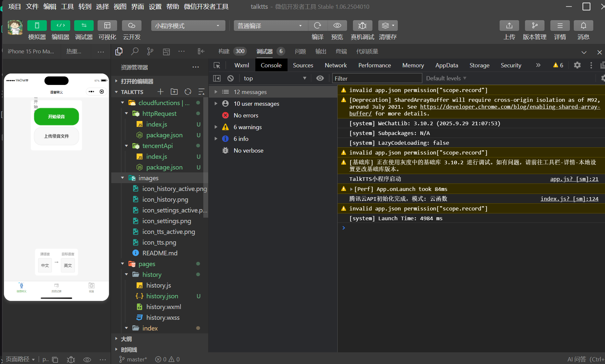Switch to the 问题 tab
Image resolution: width=605 pixels, height=364 pixels.
[x=300, y=51]
